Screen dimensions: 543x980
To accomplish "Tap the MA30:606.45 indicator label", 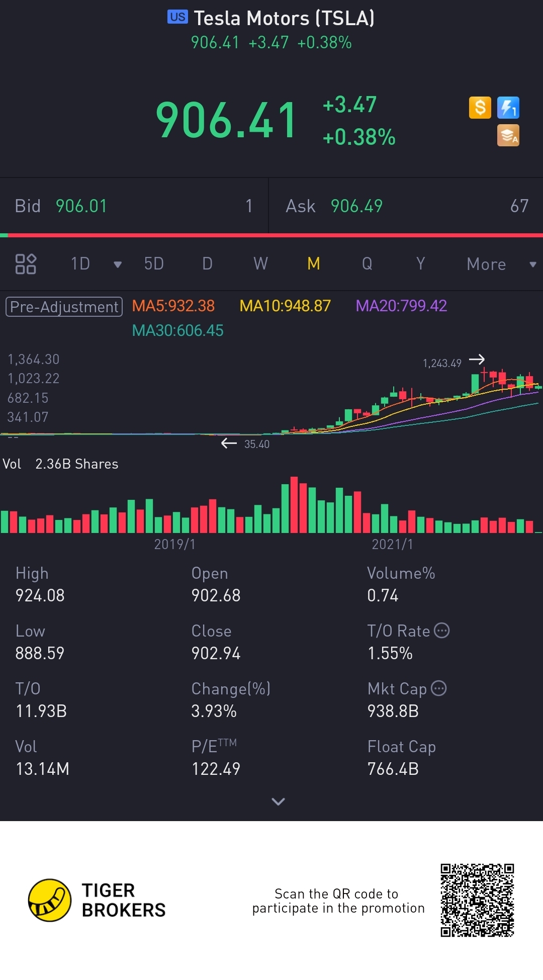I will tap(177, 330).
